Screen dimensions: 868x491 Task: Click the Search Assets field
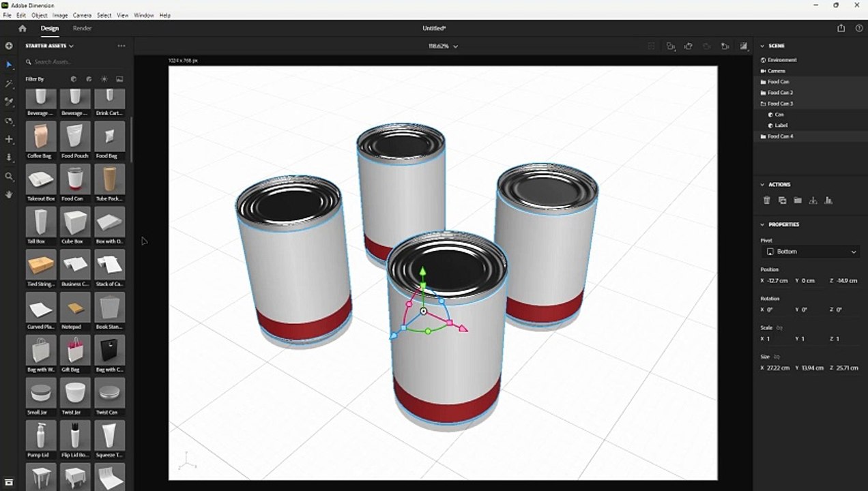75,62
